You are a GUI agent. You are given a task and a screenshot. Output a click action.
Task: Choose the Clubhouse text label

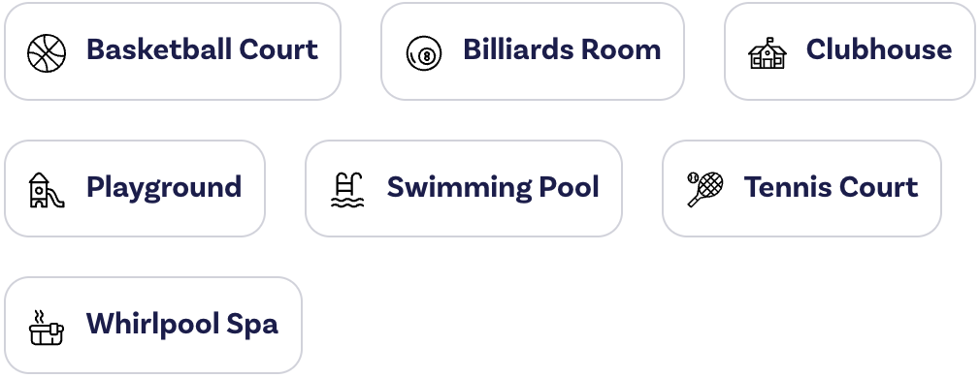879,49
